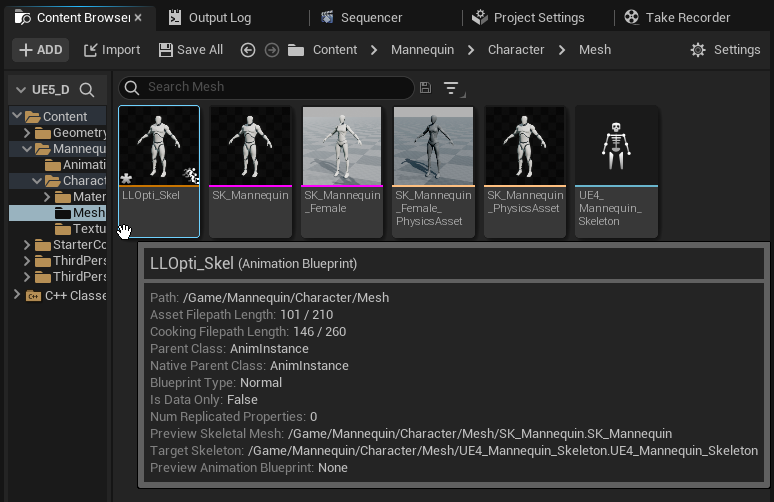774x502 pixels.
Task: Navigate back with the history back arrow
Action: pyautogui.click(x=248, y=50)
